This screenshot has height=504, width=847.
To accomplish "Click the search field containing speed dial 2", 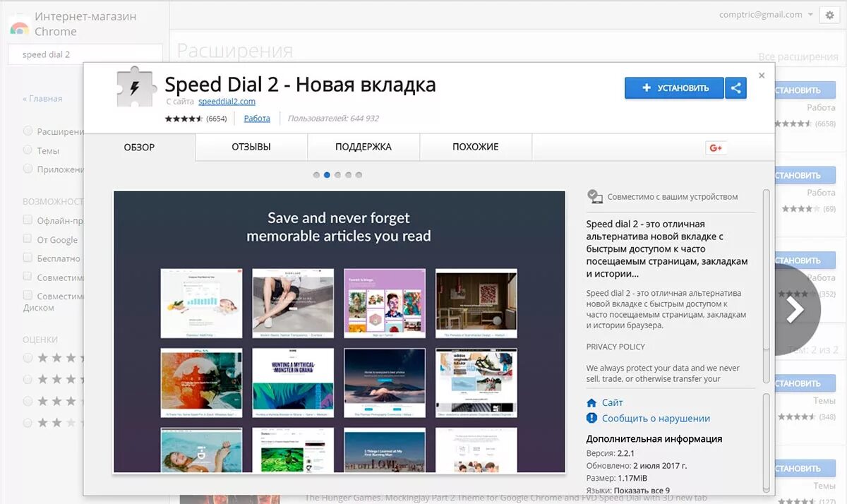I will pos(85,54).
